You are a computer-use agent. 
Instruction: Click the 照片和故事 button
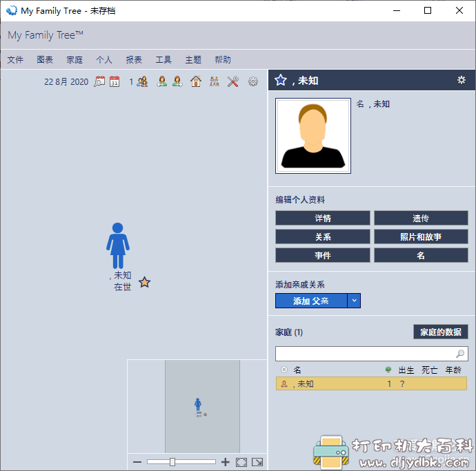421,237
